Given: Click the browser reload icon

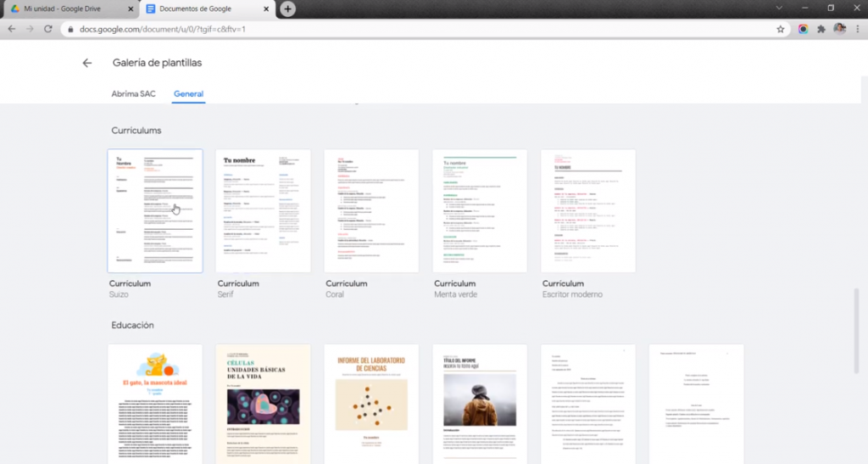Looking at the screenshot, I should point(47,29).
